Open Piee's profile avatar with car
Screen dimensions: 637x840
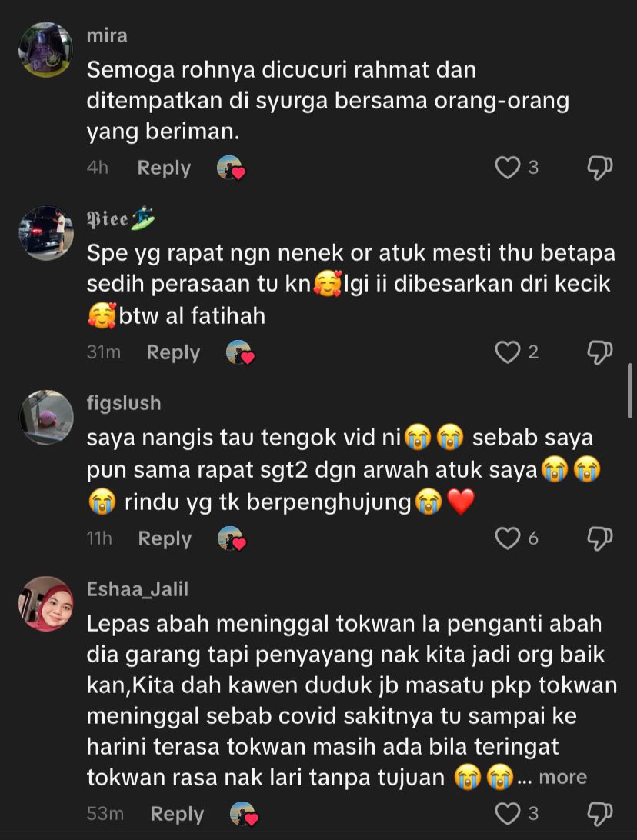point(46,233)
